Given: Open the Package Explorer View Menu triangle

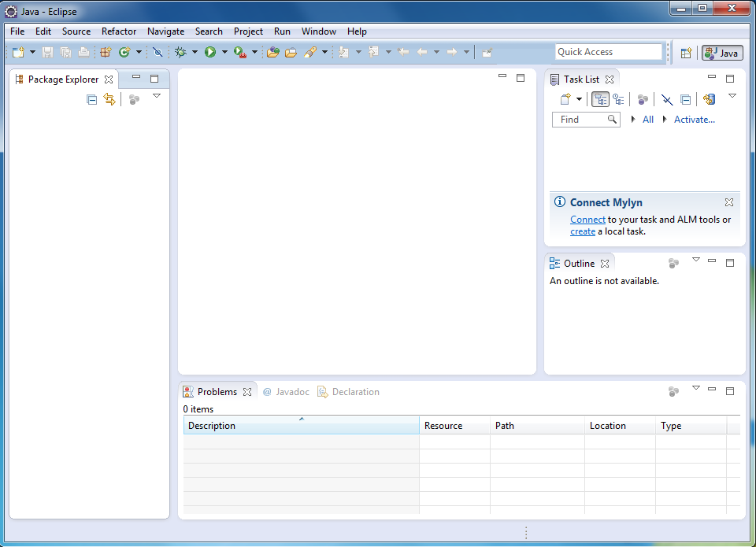Looking at the screenshot, I should [x=156, y=96].
